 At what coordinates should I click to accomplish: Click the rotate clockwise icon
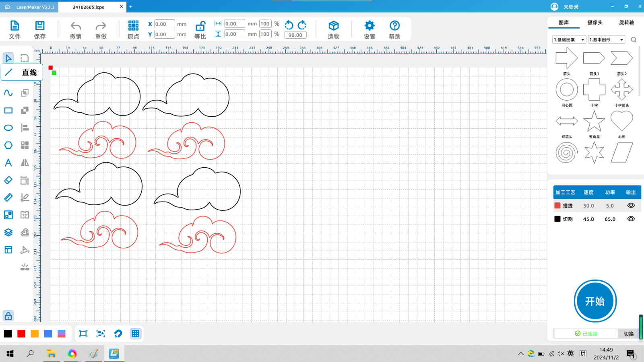click(302, 25)
